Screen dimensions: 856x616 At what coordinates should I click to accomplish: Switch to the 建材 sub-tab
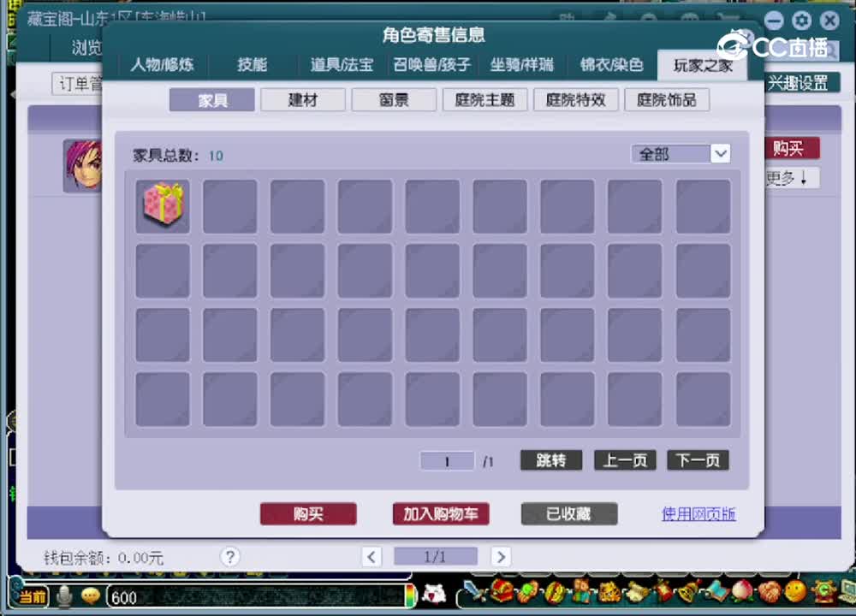click(302, 99)
